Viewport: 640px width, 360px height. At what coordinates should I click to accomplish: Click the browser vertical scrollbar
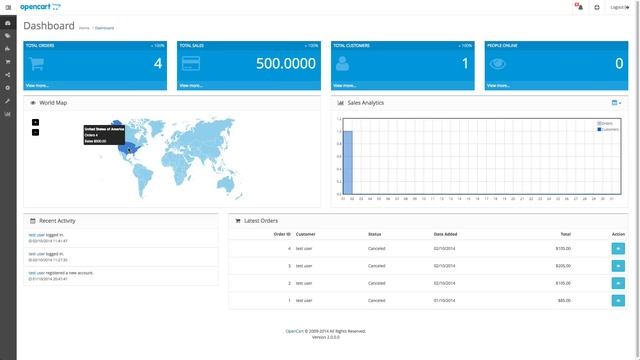click(x=637, y=180)
